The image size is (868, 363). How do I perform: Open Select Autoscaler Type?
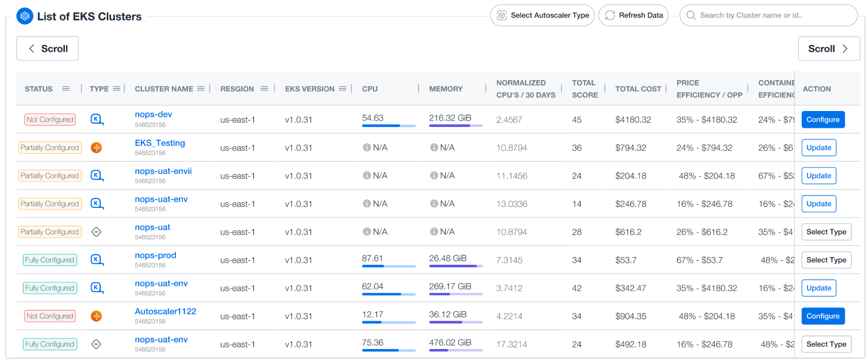pos(542,15)
